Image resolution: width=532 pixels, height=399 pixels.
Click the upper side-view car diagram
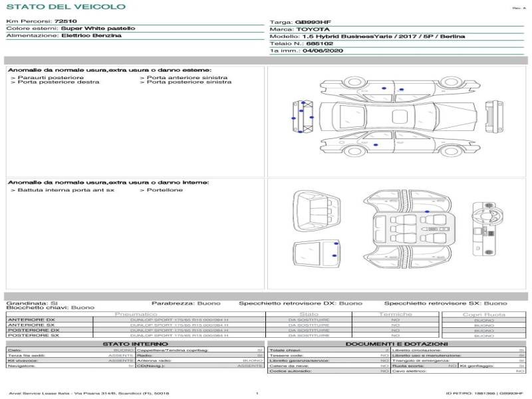pos(400,89)
